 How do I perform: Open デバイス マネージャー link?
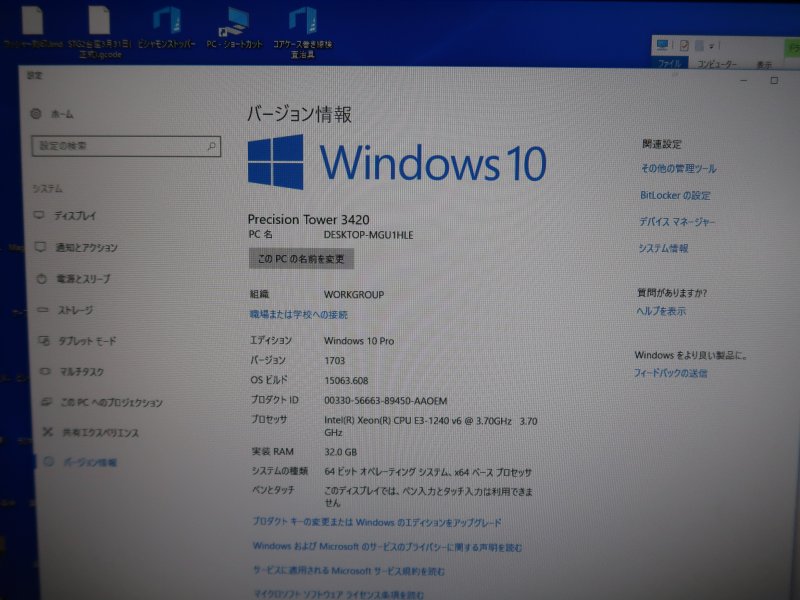click(x=677, y=222)
